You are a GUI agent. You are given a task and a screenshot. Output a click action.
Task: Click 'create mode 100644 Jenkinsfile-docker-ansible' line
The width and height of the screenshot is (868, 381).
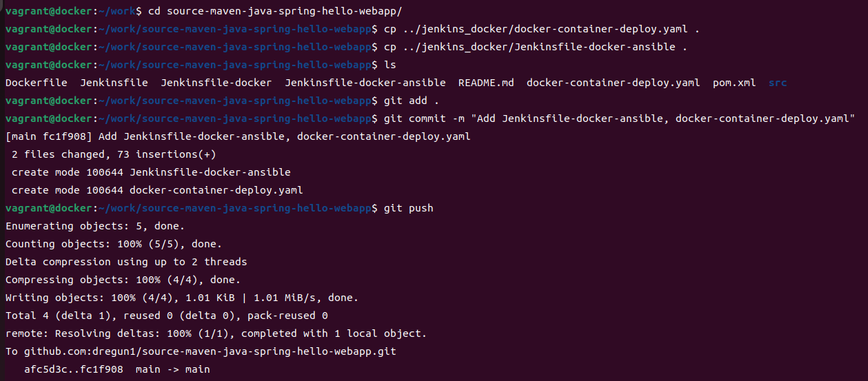[151, 172]
